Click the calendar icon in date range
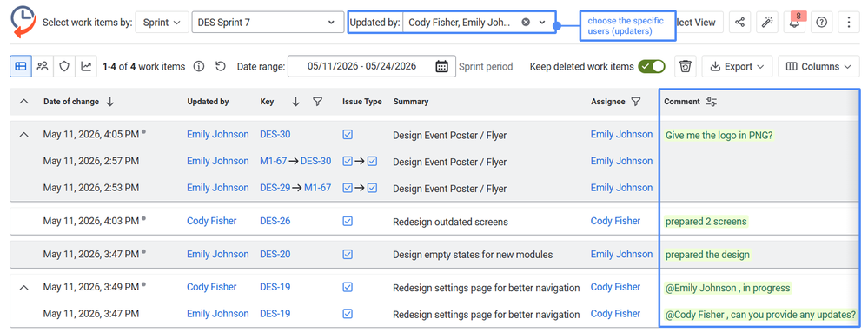 441,66
